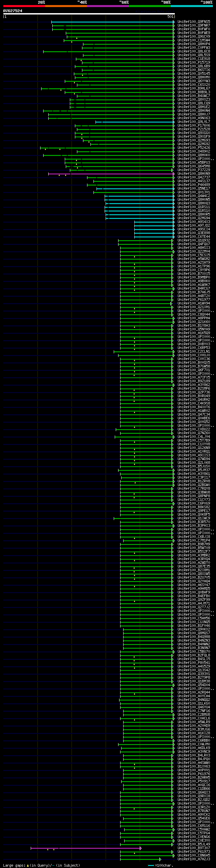Click label UniRef100_A1WV94
The width and height of the screenshot is (216, 868).
pos(194,303)
